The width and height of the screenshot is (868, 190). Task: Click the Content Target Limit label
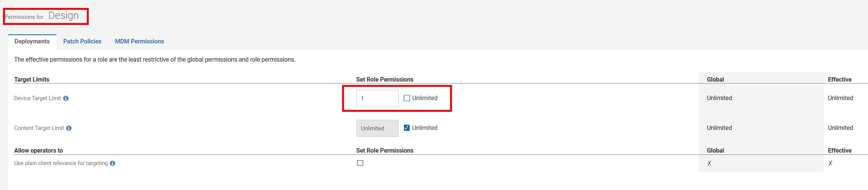39,128
